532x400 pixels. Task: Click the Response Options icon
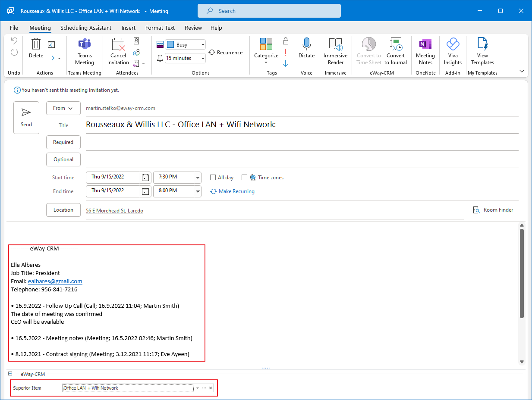click(136, 63)
